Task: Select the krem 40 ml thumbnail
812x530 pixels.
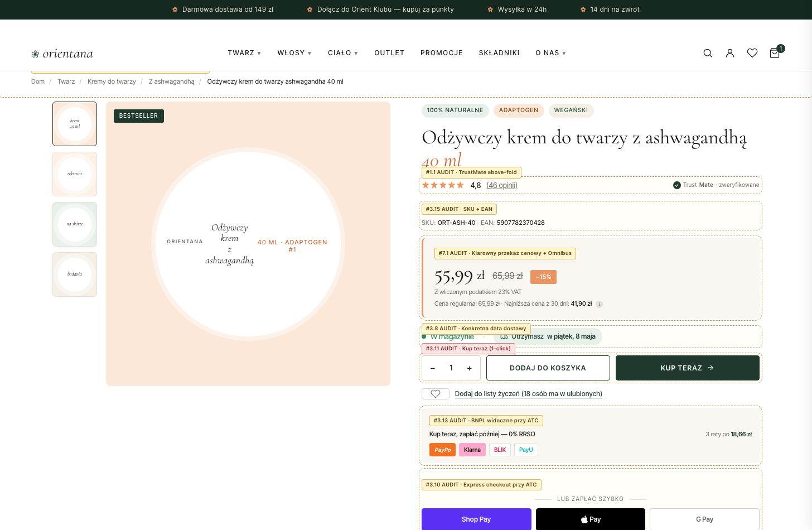Action: (75, 124)
